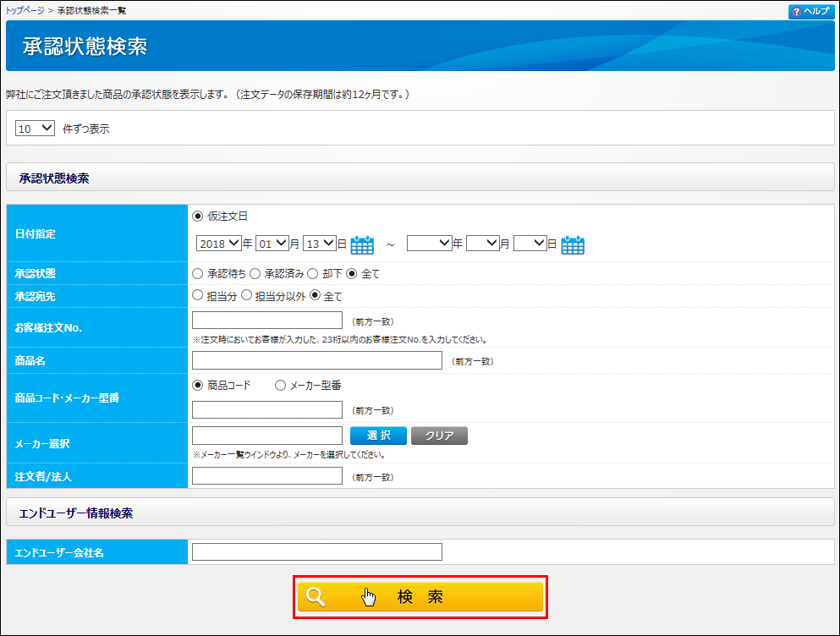
Task: Select the 担当分以外 radio button
Action: [247, 296]
